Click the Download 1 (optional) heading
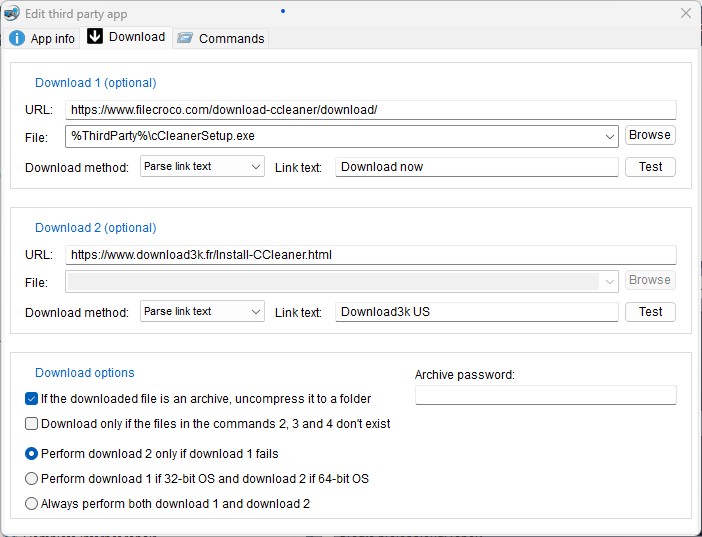 pyautogui.click(x=95, y=83)
